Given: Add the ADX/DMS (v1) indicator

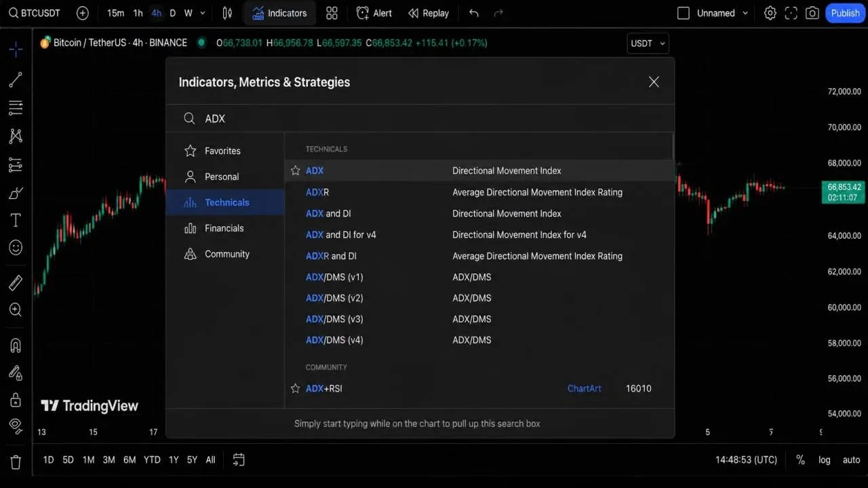Looking at the screenshot, I should (479, 277).
